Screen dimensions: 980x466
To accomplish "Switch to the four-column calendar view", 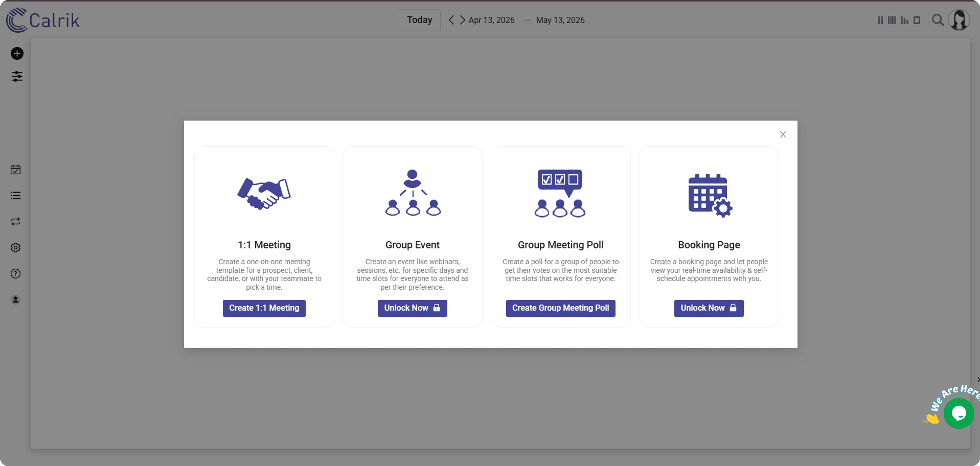I will coord(892,20).
